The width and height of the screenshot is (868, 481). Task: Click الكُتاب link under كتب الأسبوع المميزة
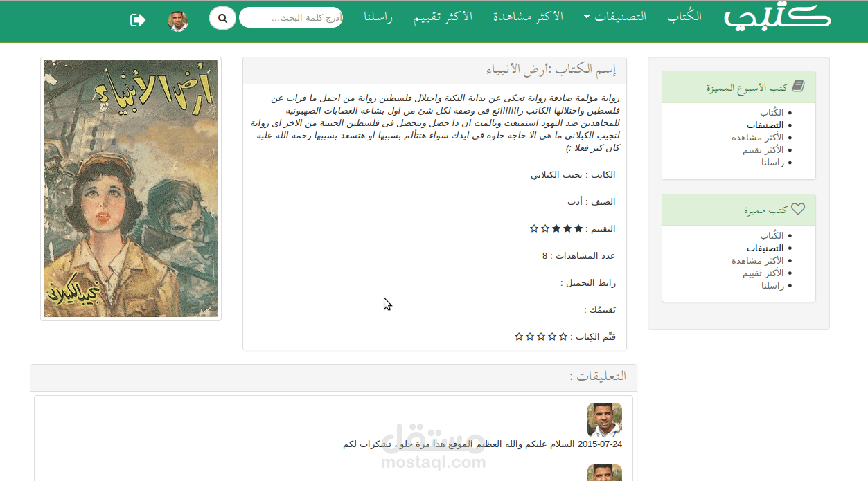pyautogui.click(x=772, y=112)
